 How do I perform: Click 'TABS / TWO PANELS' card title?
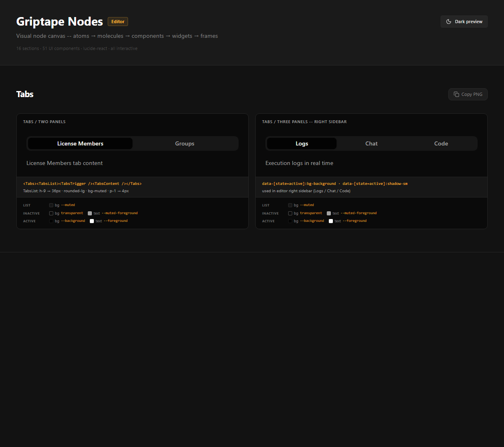click(44, 122)
